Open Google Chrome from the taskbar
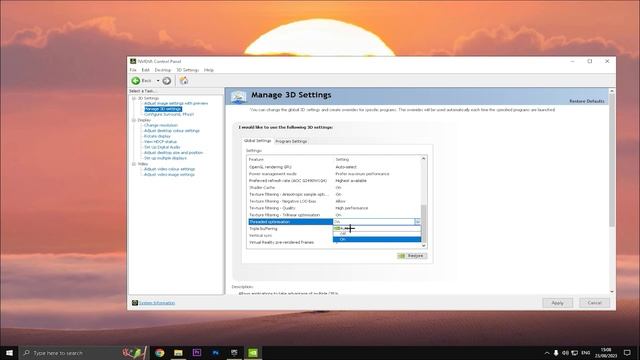 click(x=160, y=353)
